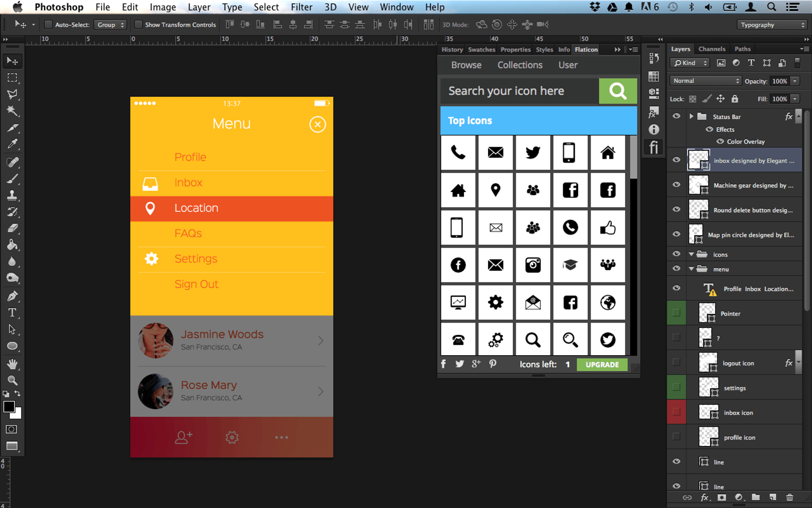
Task: Collapse the icons layer group
Action: (691, 254)
